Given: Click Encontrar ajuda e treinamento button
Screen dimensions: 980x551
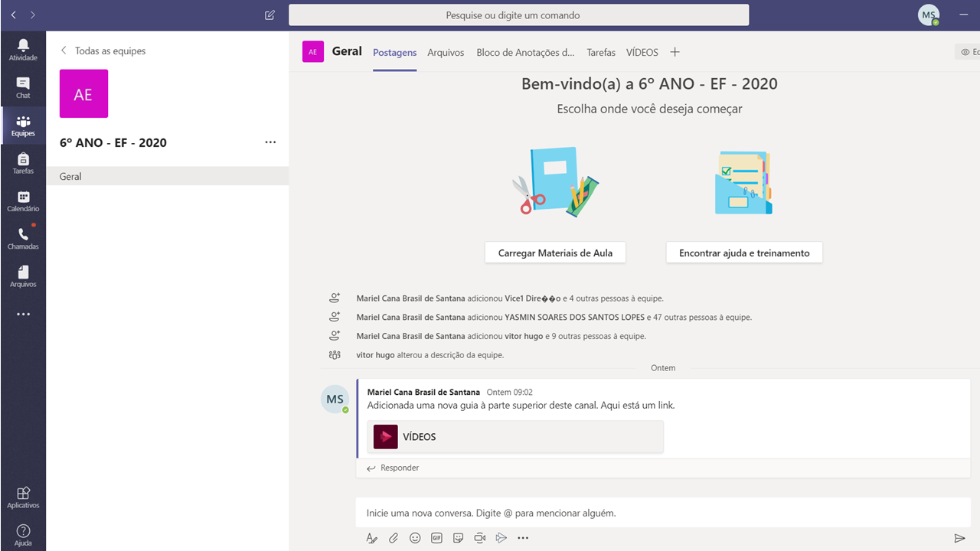Looking at the screenshot, I should click(744, 253).
